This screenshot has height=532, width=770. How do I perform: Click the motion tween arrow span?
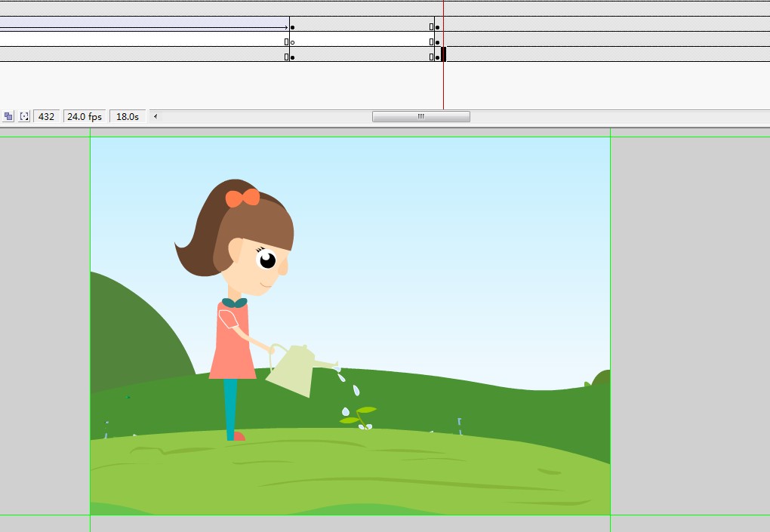pyautogui.click(x=143, y=27)
